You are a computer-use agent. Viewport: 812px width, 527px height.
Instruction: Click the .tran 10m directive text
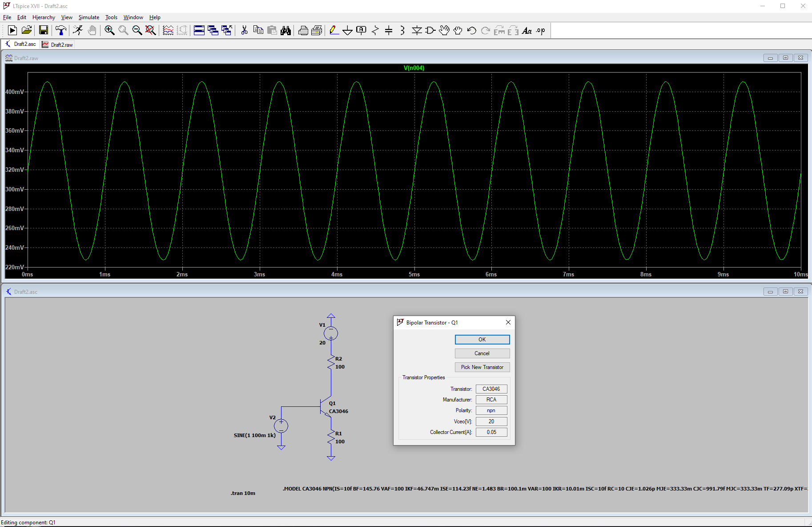[x=243, y=493]
